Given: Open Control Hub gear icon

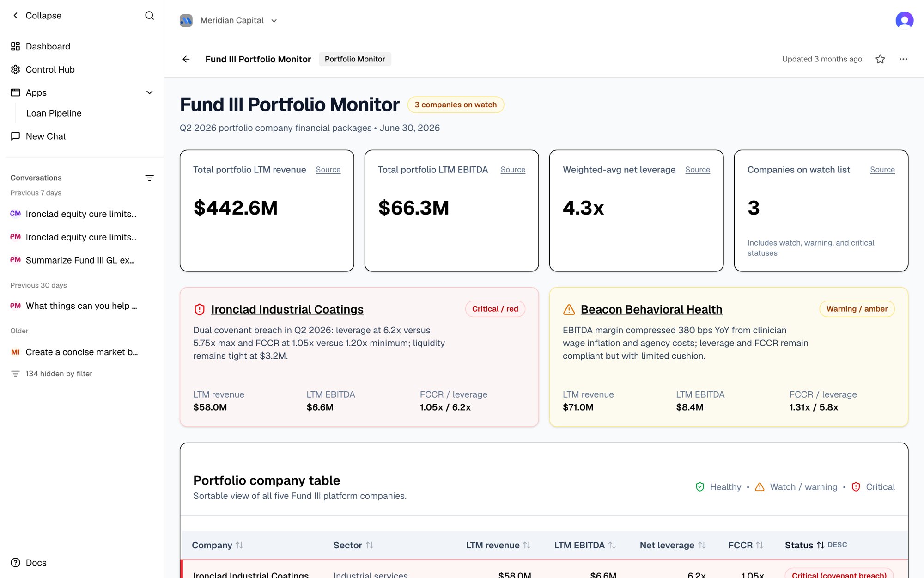Looking at the screenshot, I should pos(16,69).
